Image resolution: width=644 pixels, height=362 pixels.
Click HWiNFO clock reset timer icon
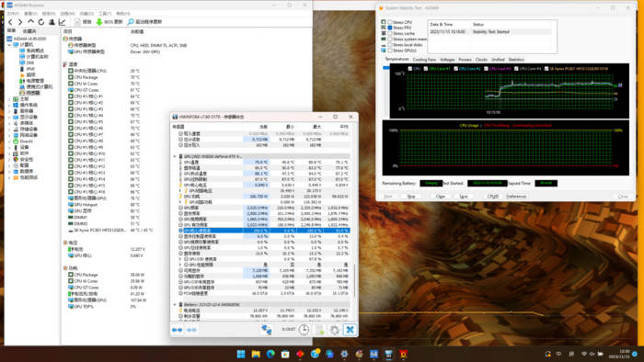(x=304, y=329)
